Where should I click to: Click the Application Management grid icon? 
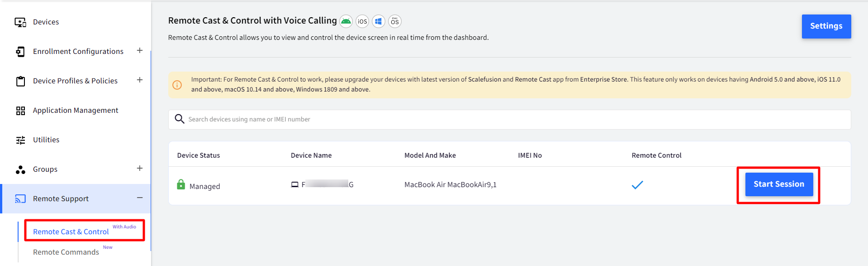coord(20,111)
